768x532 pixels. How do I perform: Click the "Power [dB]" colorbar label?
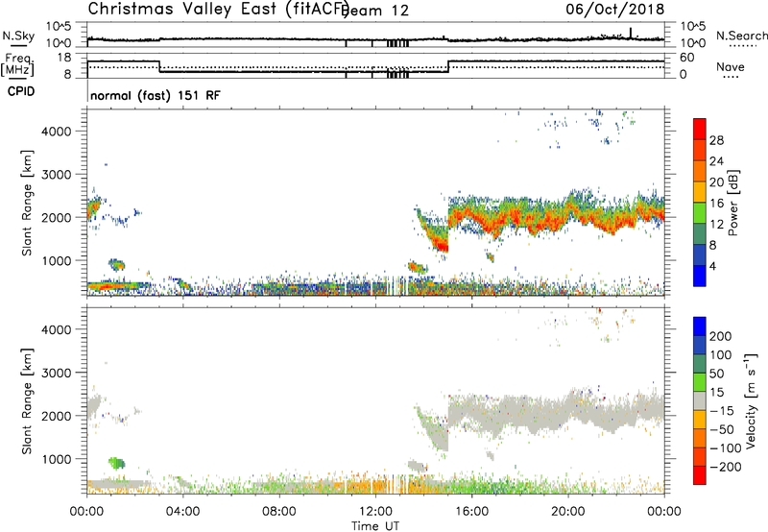pos(733,203)
